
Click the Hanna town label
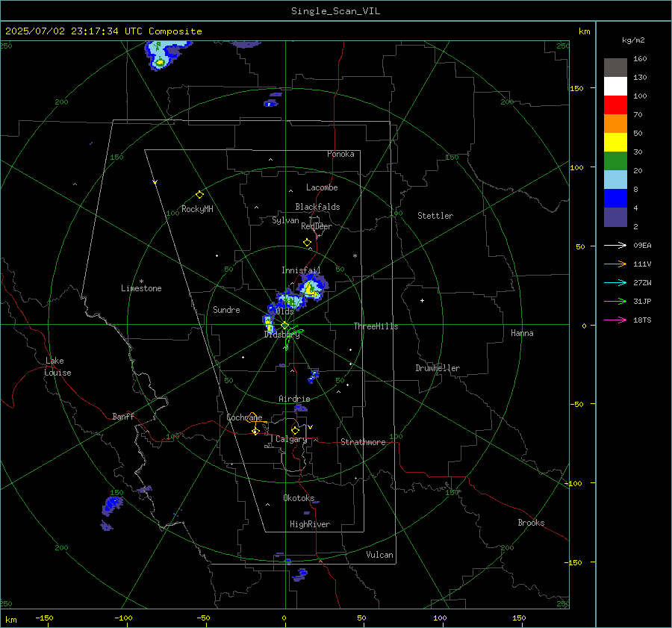click(522, 333)
